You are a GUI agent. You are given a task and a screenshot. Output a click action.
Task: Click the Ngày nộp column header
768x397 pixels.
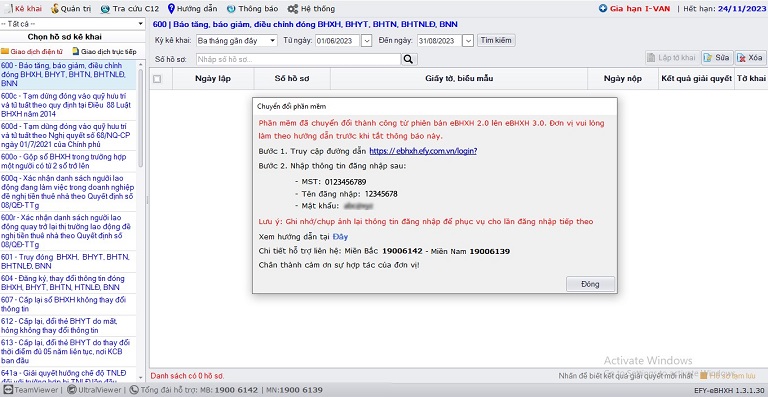pyautogui.click(x=623, y=79)
